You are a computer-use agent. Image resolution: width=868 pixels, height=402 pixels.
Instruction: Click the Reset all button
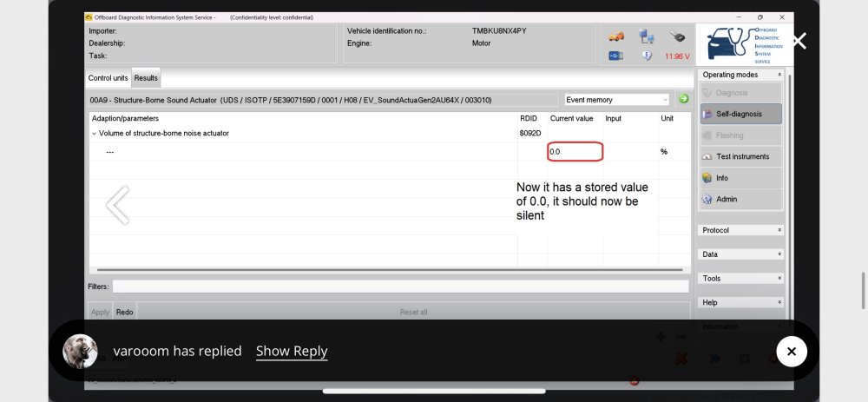[x=413, y=313]
